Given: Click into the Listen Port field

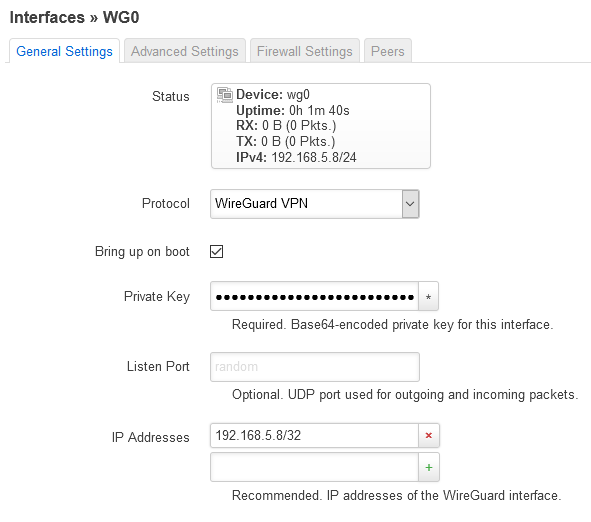Looking at the screenshot, I should click(315, 367).
